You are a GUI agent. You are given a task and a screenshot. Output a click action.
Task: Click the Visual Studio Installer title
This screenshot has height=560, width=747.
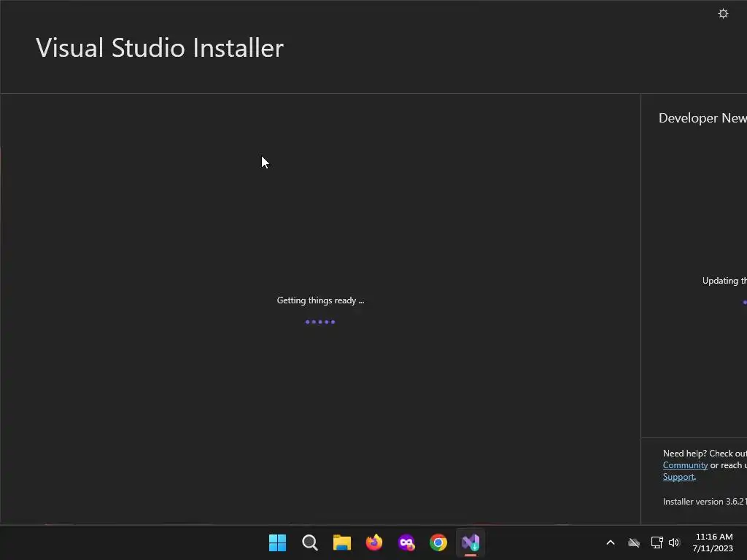[x=160, y=47]
